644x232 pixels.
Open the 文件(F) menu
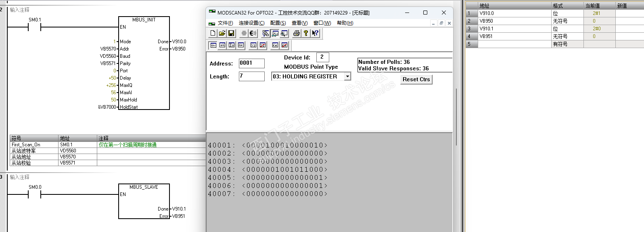click(226, 23)
